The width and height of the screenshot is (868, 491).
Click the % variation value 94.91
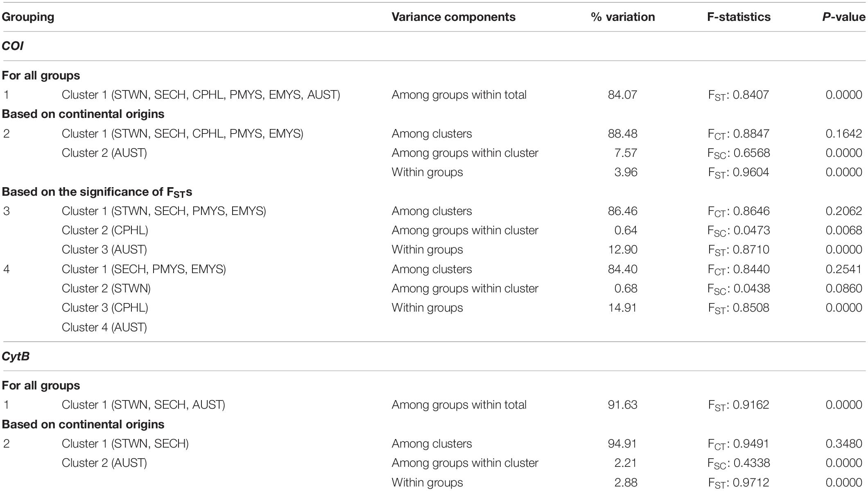pyautogui.click(x=622, y=444)
